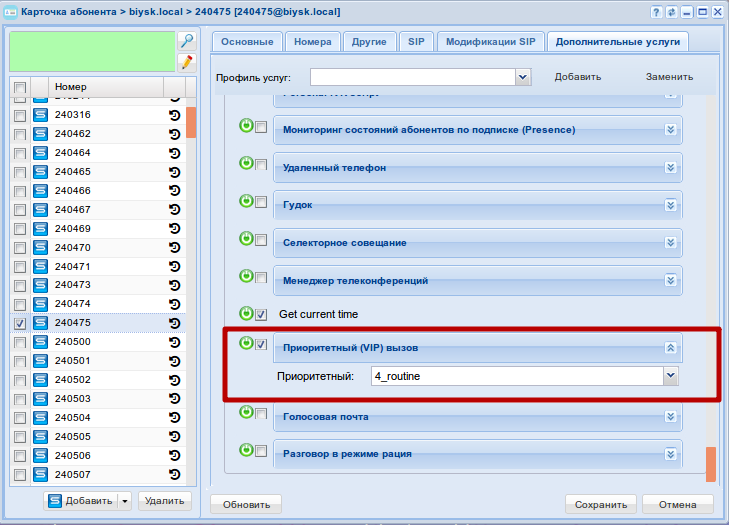The width and height of the screenshot is (729, 525).
Task: Disable the Get current time checkbox
Action: 261,315
